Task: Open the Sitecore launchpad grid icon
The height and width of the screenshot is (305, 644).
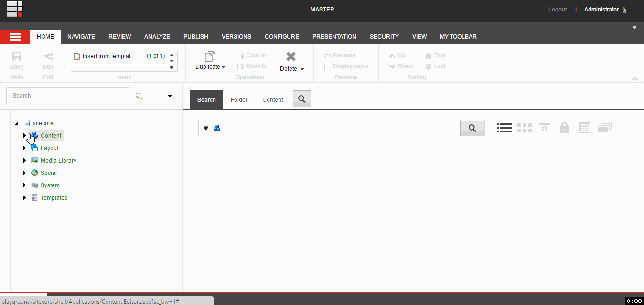Action: click(15, 9)
